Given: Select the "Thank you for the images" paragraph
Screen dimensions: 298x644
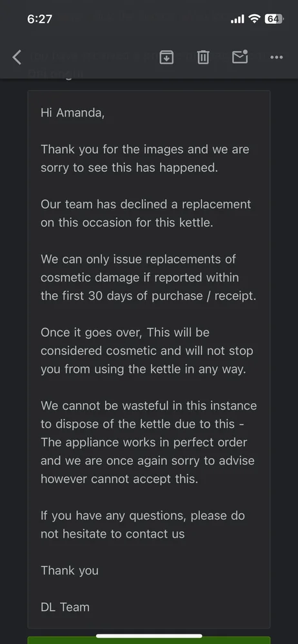Looking at the screenshot, I should tap(145, 158).
